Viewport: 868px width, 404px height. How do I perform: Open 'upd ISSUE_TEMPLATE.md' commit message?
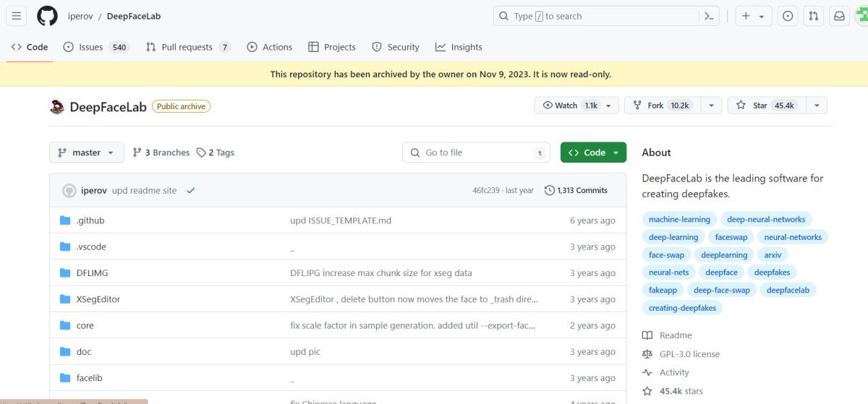coord(341,220)
